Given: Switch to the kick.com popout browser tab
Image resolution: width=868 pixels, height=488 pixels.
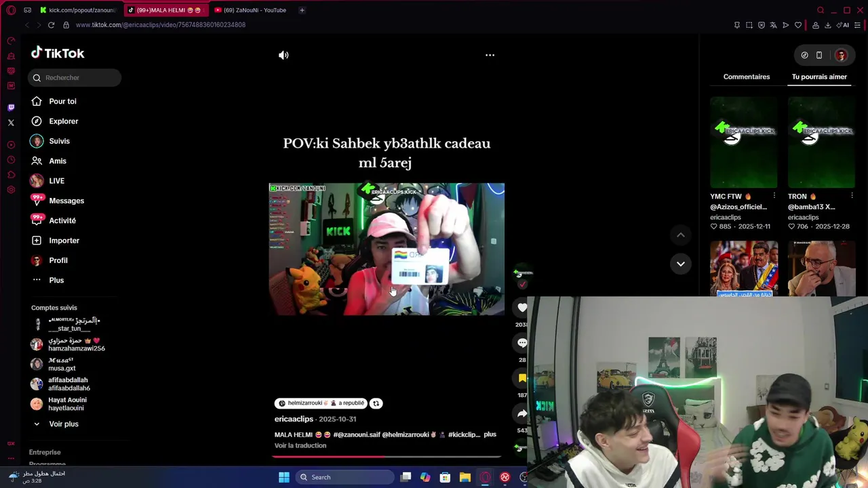Looking at the screenshot, I should point(77,10).
